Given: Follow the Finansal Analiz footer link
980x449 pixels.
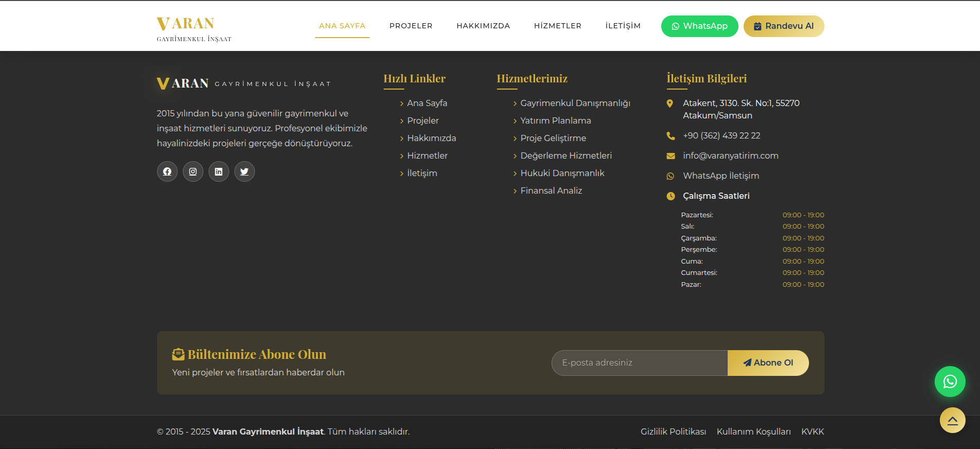Looking at the screenshot, I should click(551, 191).
